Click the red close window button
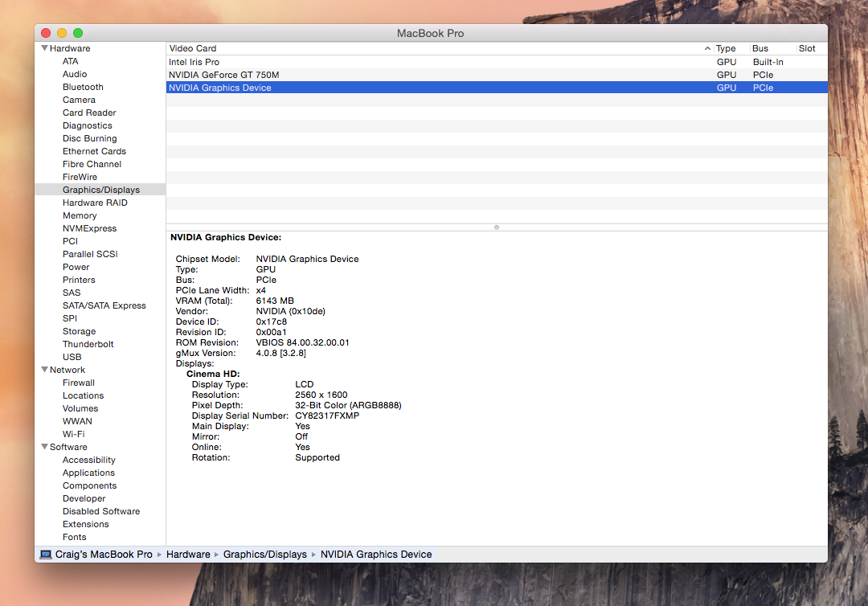 click(46, 33)
